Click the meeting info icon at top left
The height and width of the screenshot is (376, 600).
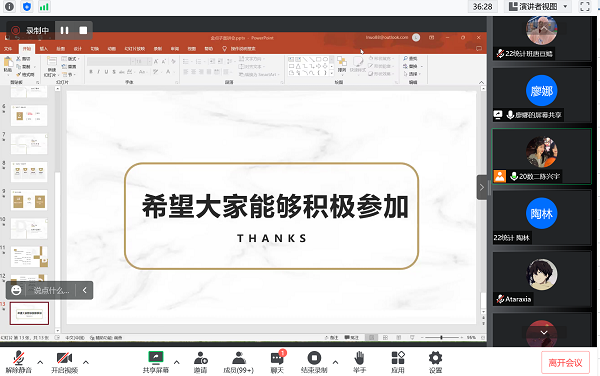coord(9,7)
